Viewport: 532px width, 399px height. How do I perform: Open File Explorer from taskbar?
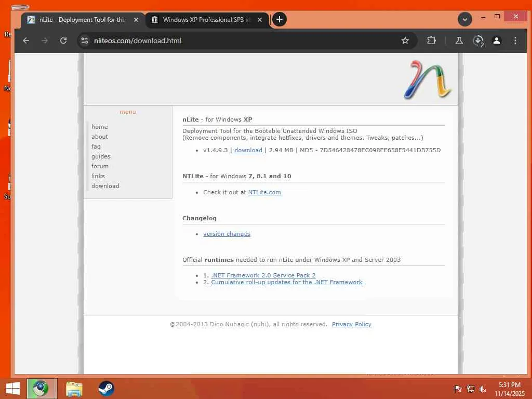[74, 389]
